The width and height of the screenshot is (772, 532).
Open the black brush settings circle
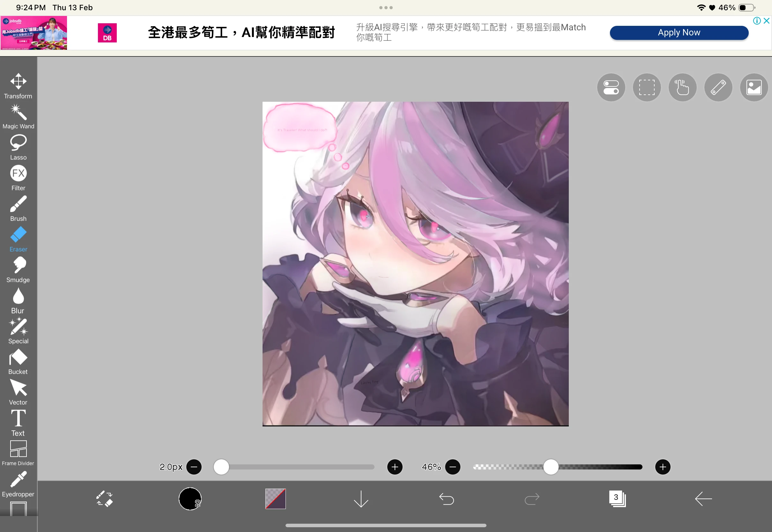point(190,499)
